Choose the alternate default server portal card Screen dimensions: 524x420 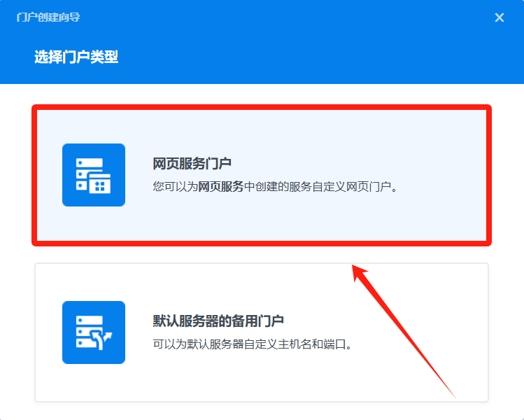(262, 332)
